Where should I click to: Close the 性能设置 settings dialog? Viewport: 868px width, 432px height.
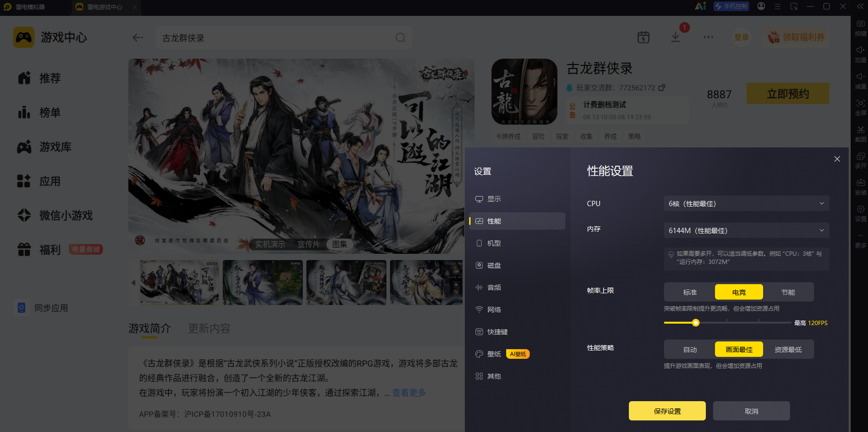(x=837, y=159)
